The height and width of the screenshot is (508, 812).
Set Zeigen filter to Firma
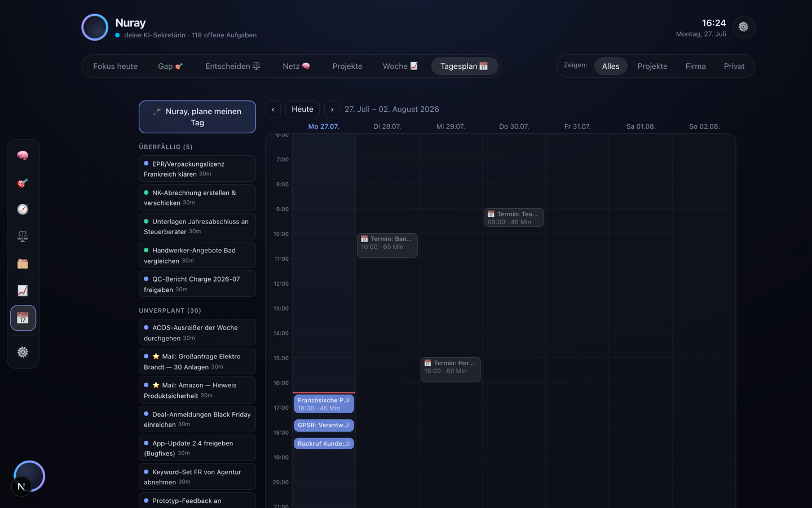[x=695, y=66]
